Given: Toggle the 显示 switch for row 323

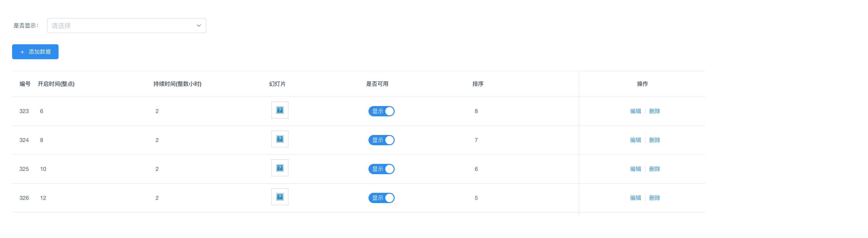Looking at the screenshot, I should click(381, 111).
